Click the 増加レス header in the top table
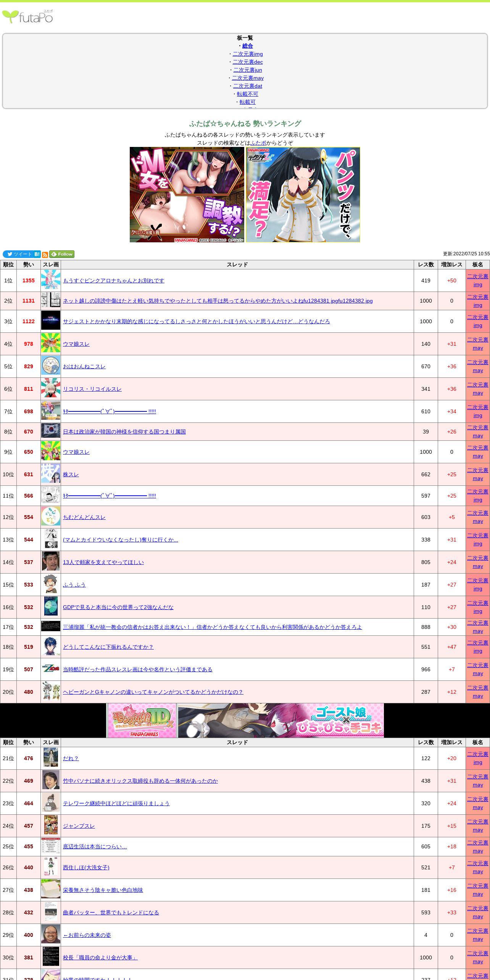 (x=452, y=264)
